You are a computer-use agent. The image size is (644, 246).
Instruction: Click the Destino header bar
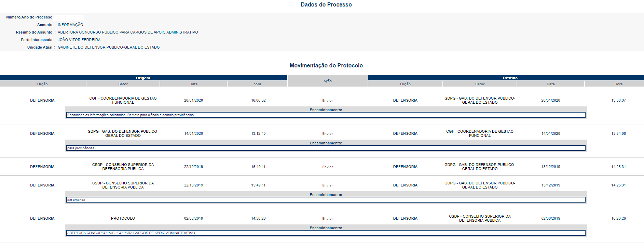(x=510, y=78)
